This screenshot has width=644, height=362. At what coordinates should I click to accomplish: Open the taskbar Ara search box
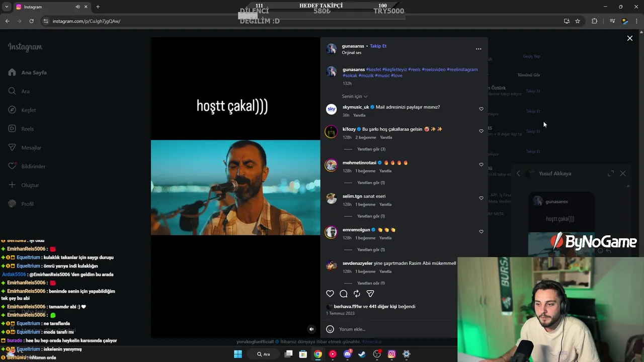[x=263, y=354]
